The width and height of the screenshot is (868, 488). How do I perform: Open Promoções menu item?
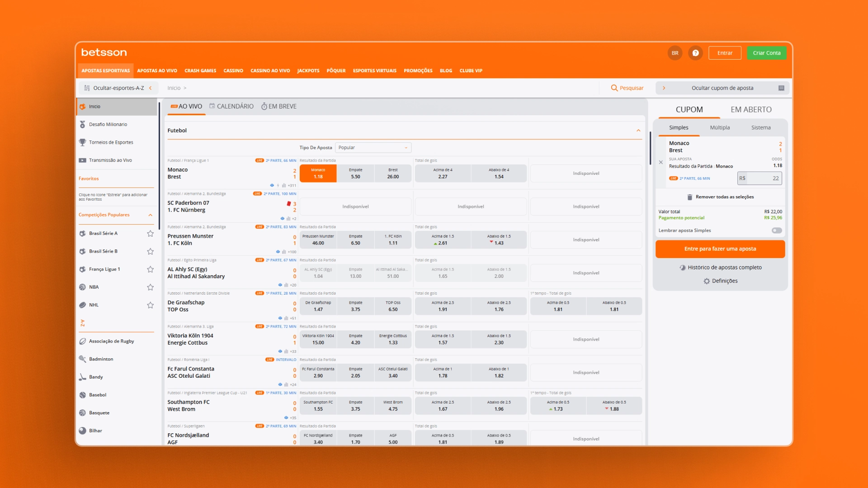(418, 71)
